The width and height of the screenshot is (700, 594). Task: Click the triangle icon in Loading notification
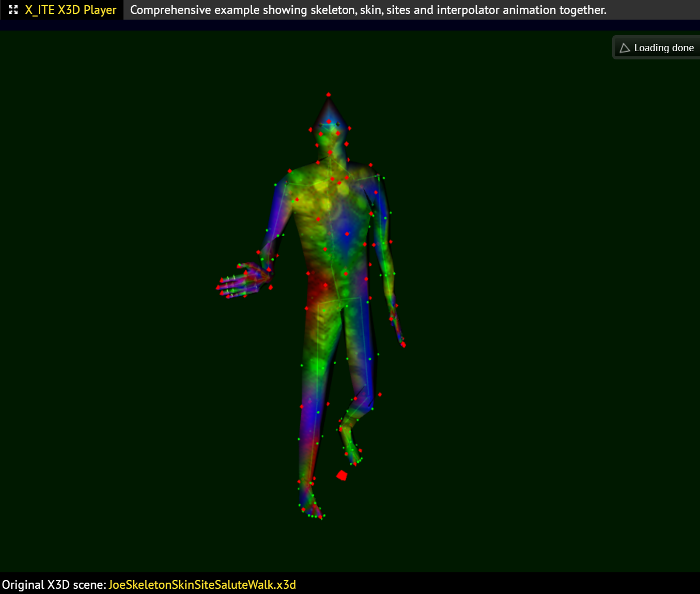pos(625,48)
